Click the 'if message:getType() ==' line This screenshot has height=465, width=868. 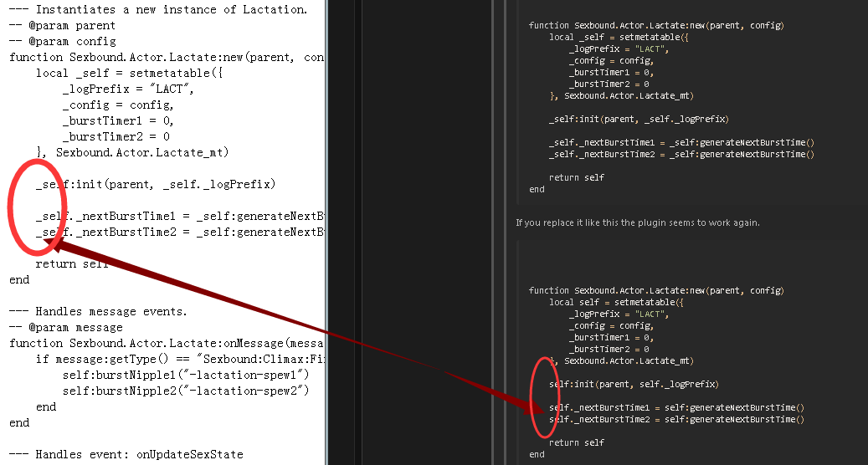click(x=180, y=360)
